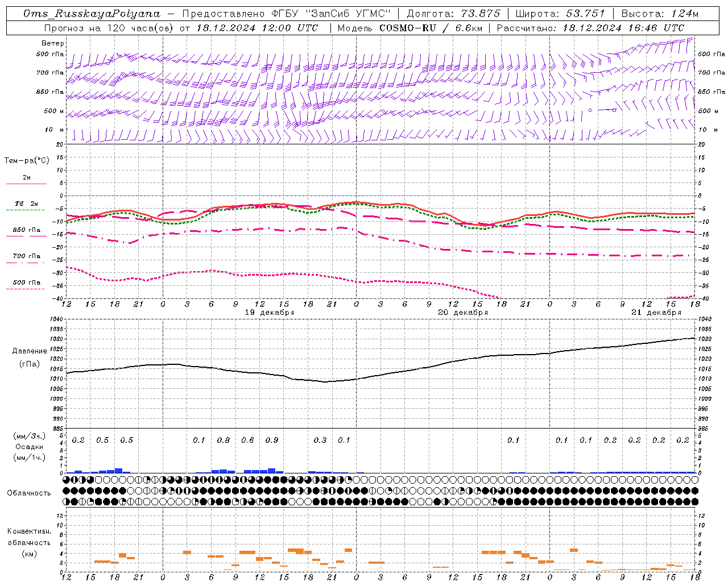Click the '20 декабря' date label
The height and width of the screenshot is (582, 728).
tap(463, 313)
